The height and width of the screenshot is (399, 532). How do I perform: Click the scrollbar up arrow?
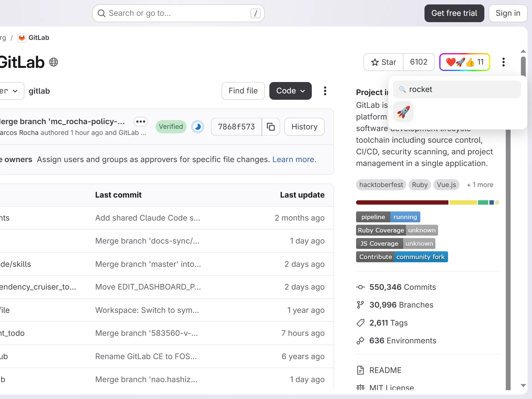pyautogui.click(x=523, y=51)
